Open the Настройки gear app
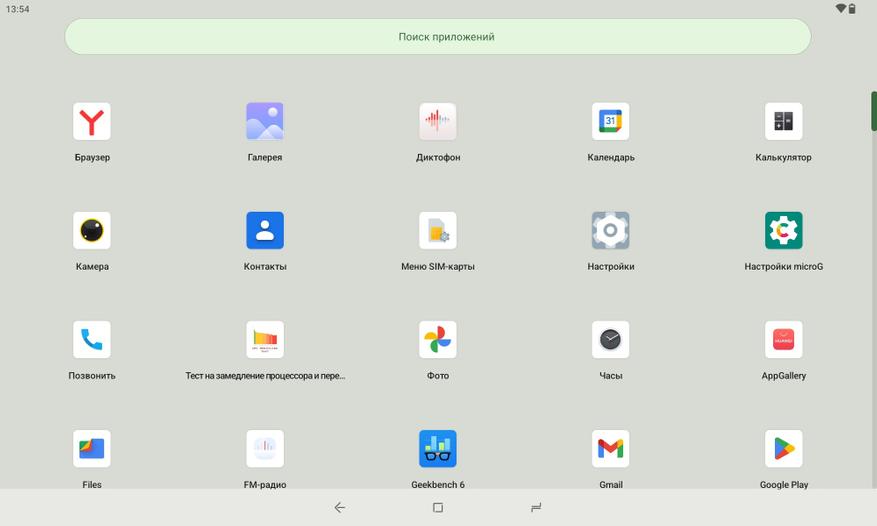This screenshot has width=877, height=526. tap(610, 231)
